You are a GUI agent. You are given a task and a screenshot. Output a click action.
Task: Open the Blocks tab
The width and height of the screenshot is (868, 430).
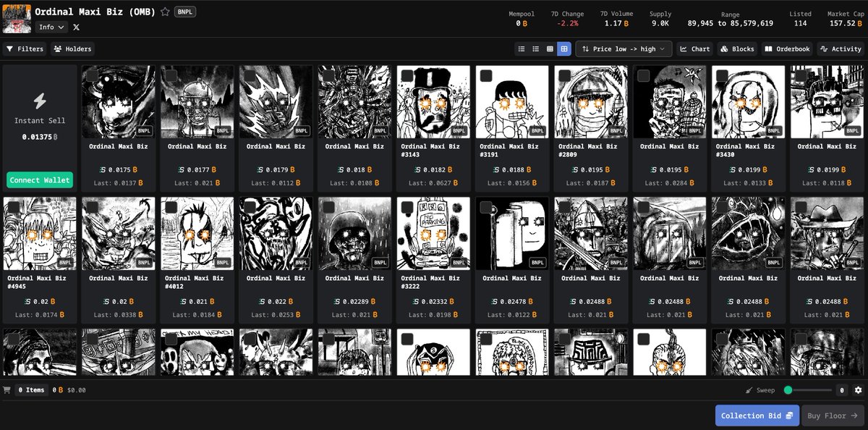(737, 49)
